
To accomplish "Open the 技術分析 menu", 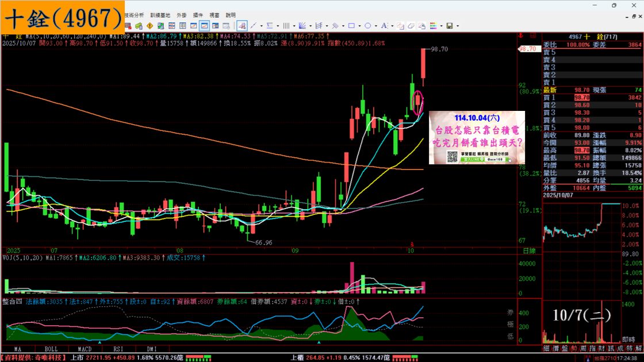I will tap(135, 15).
